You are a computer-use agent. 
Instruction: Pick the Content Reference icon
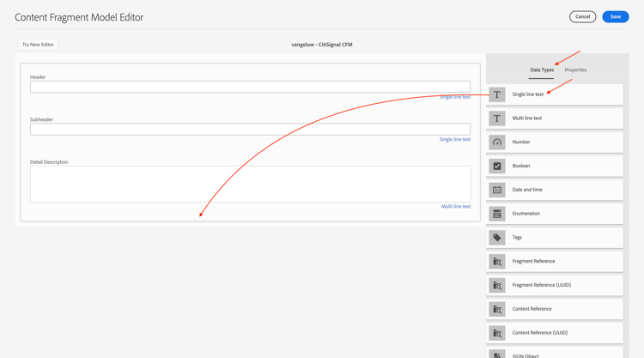(x=497, y=309)
